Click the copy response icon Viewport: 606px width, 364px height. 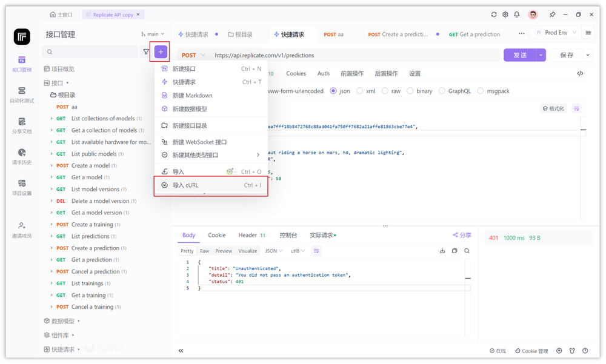tap(454, 250)
